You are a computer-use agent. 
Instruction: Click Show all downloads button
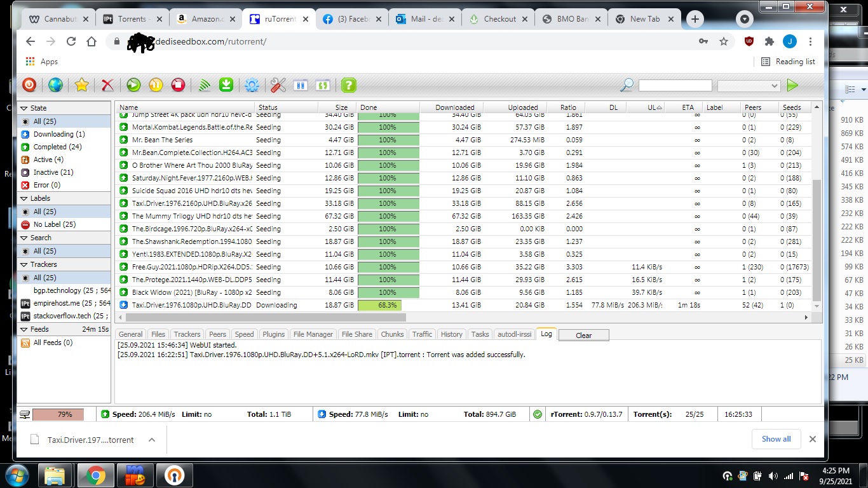coord(776,439)
